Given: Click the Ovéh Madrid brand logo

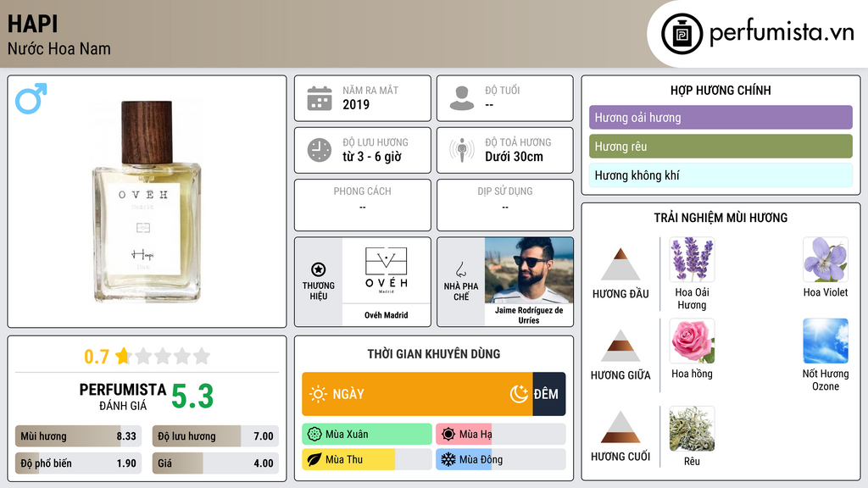Looking at the screenshot, I should (x=386, y=270).
